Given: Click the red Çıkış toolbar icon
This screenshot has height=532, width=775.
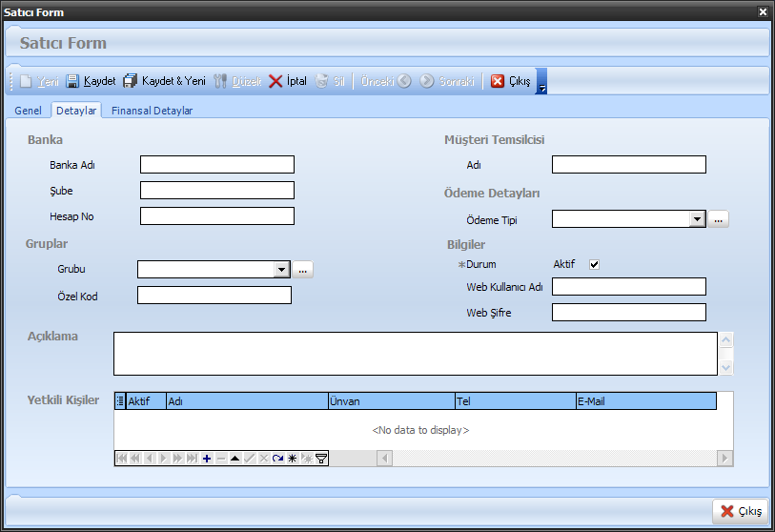Looking at the screenshot, I should click(498, 81).
